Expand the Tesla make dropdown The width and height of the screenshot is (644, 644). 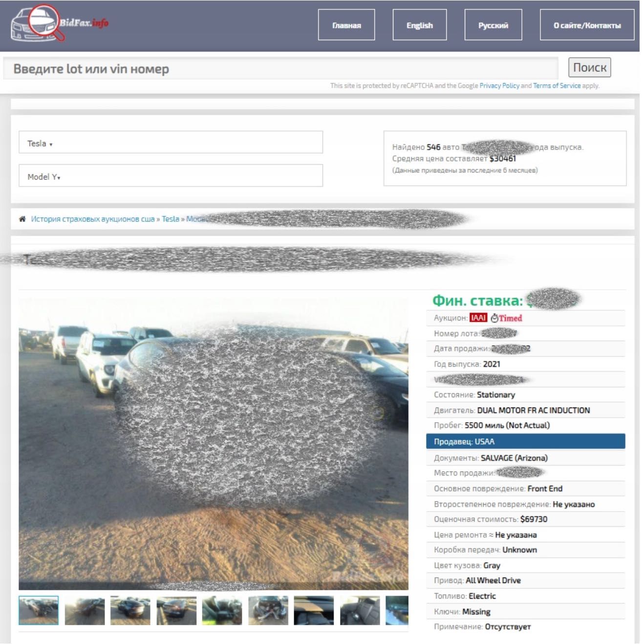[x=171, y=142]
